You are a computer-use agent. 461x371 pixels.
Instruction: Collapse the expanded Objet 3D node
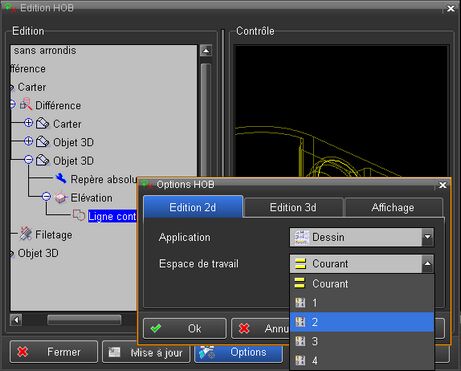coord(28,160)
